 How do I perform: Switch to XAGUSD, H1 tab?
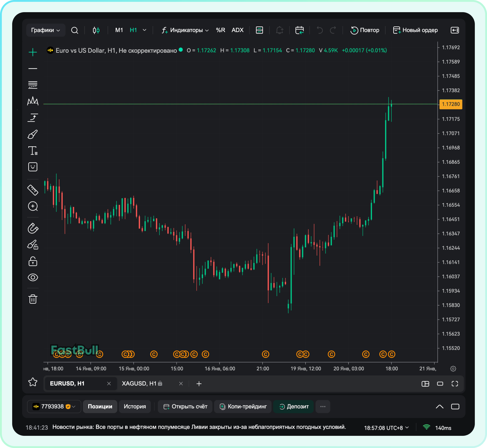(139, 383)
